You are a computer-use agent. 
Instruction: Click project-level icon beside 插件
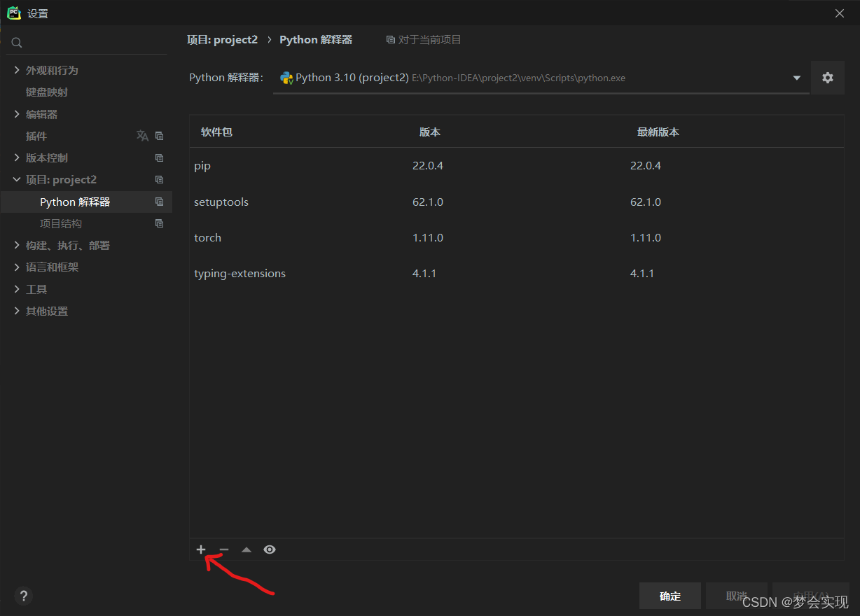pyautogui.click(x=159, y=136)
